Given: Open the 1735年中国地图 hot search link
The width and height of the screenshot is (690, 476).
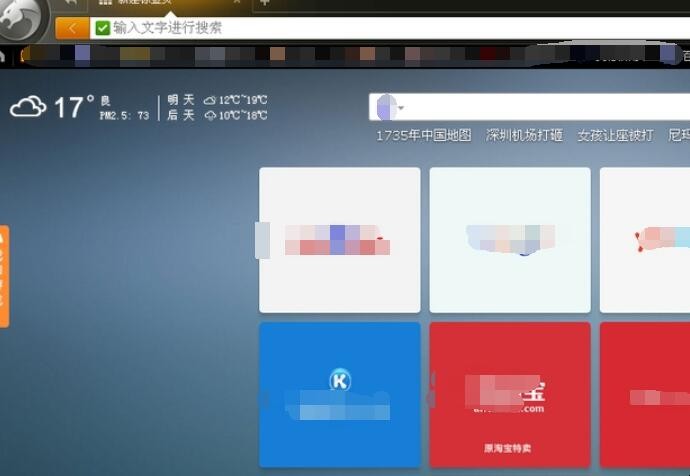Looking at the screenshot, I should pyautogui.click(x=423, y=135).
